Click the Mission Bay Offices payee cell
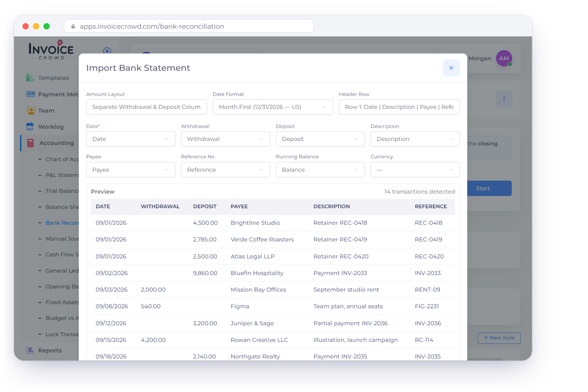588x392 pixels. point(258,290)
